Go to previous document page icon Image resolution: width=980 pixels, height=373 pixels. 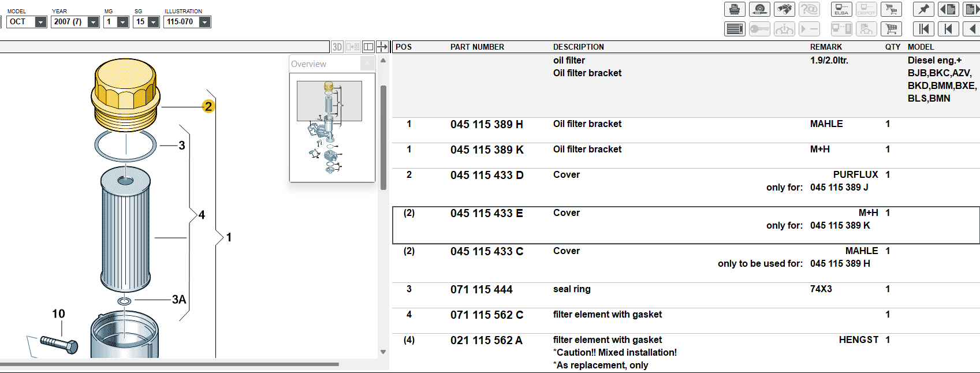pyautogui.click(x=948, y=9)
